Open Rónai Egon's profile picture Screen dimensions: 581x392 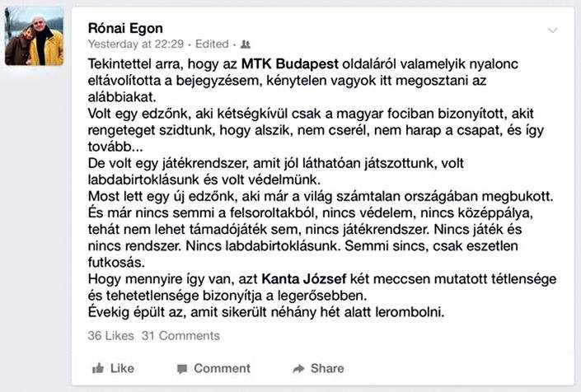[34, 36]
